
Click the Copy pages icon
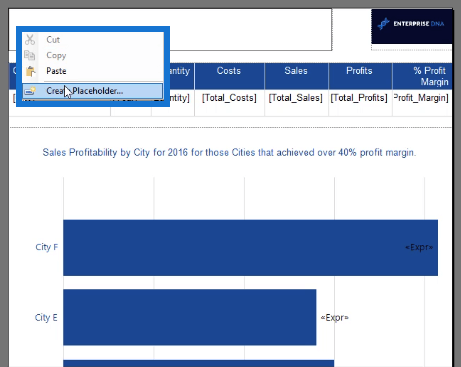[x=30, y=55]
